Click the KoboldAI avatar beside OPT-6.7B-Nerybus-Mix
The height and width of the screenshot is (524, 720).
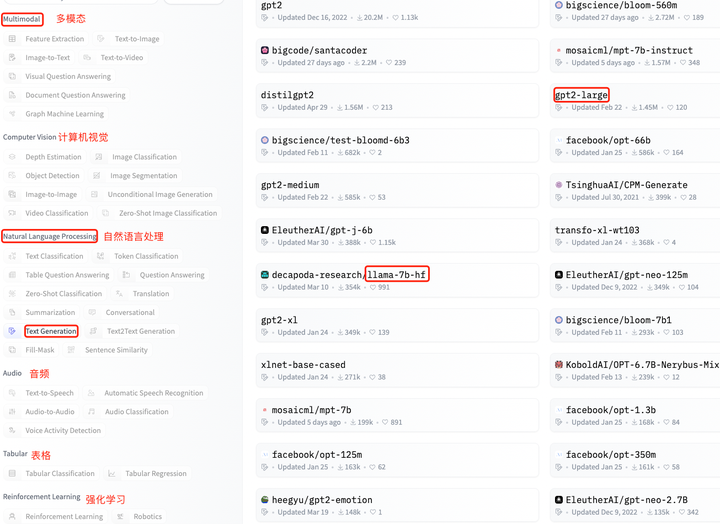[x=559, y=365]
